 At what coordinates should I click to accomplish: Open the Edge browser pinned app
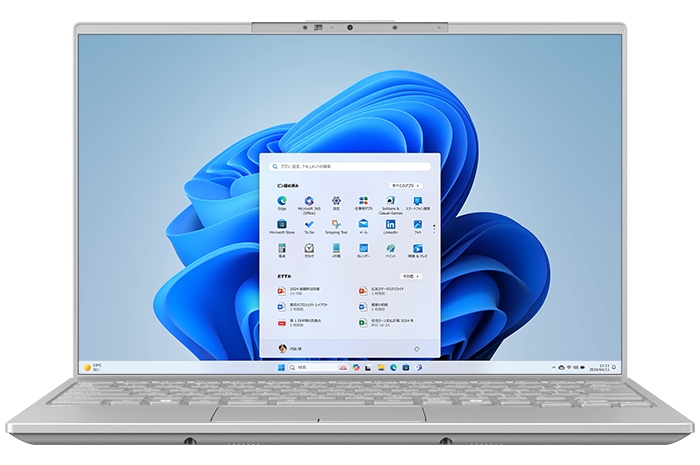click(282, 201)
